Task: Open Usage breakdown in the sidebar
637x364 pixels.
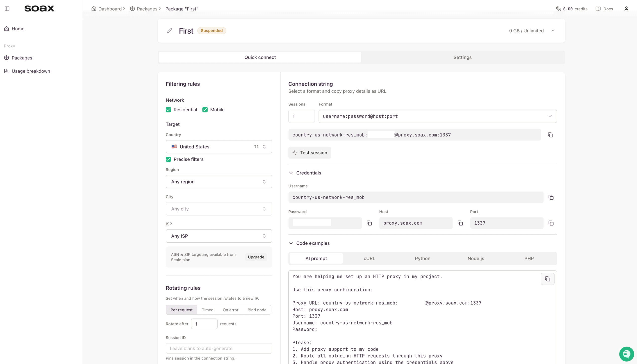Action: [27, 71]
